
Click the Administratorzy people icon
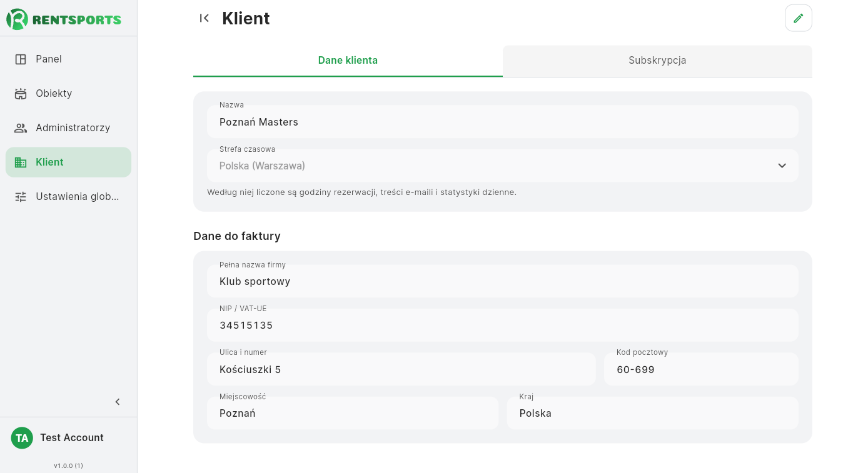tap(21, 128)
